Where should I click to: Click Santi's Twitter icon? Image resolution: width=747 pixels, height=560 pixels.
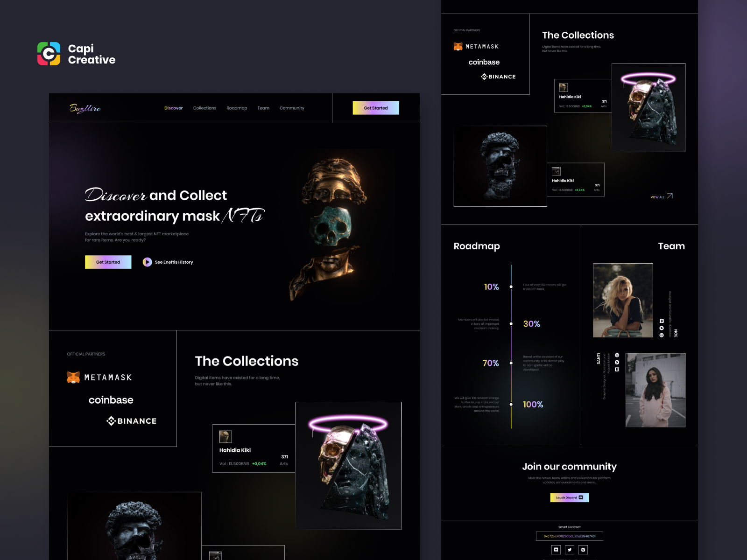coord(617,362)
